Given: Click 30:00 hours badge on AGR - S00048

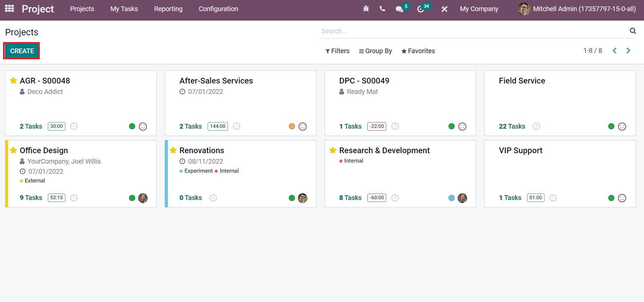Looking at the screenshot, I should (57, 126).
